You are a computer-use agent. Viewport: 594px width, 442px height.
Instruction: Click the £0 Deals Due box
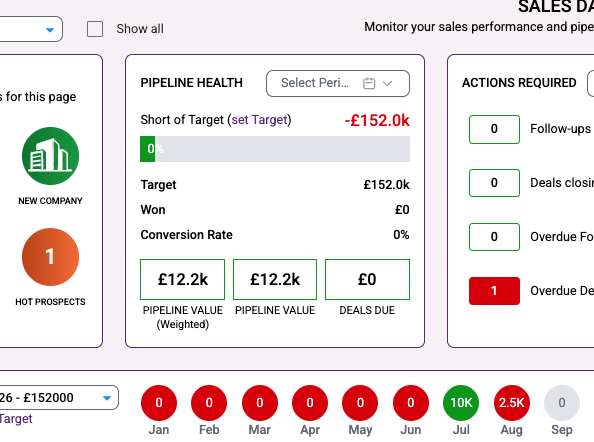pos(367,280)
